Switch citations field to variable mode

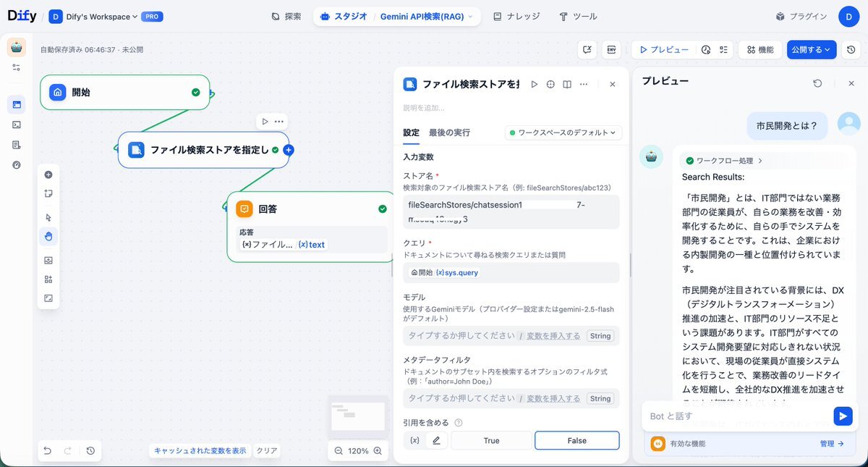[414, 440]
